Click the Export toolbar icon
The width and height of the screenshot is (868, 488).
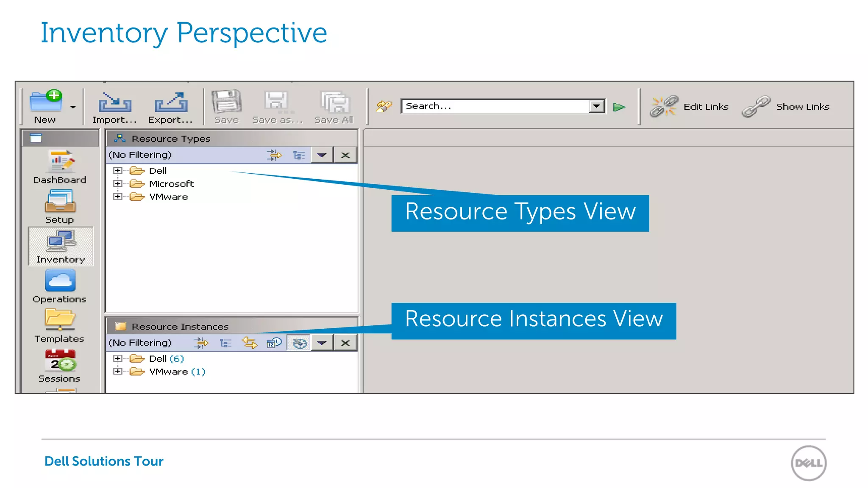coord(171,102)
